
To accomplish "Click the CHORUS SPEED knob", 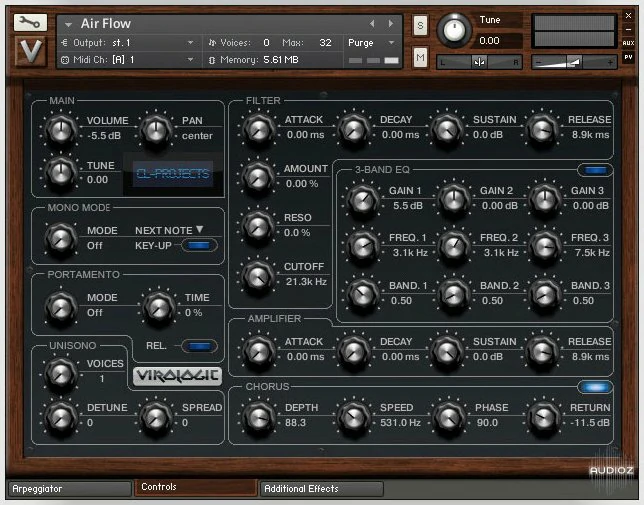I will tap(354, 418).
